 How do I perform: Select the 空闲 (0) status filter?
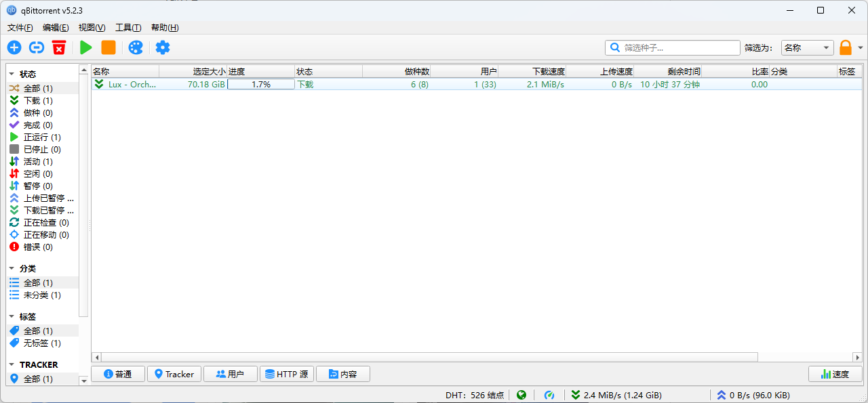click(43, 173)
